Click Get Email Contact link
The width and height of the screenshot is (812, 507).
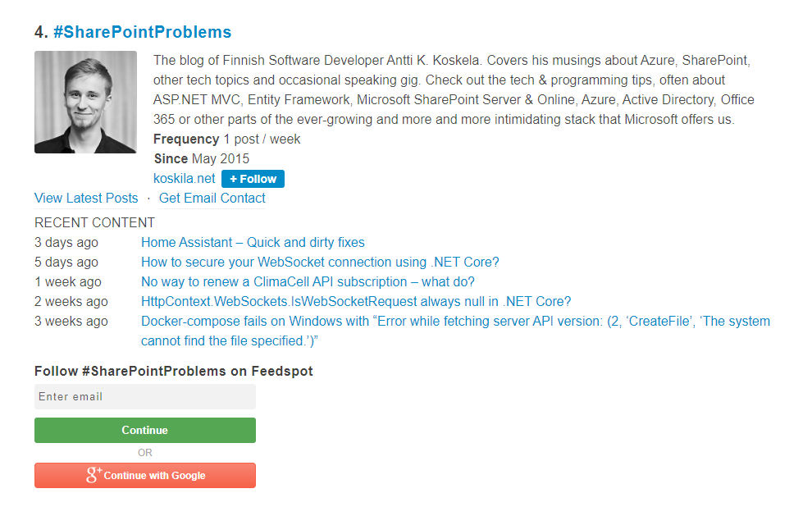coord(212,198)
